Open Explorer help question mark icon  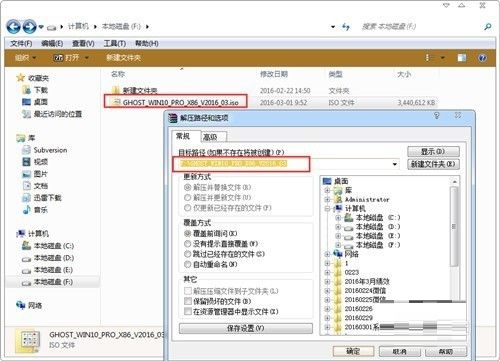pyautogui.click(x=482, y=58)
